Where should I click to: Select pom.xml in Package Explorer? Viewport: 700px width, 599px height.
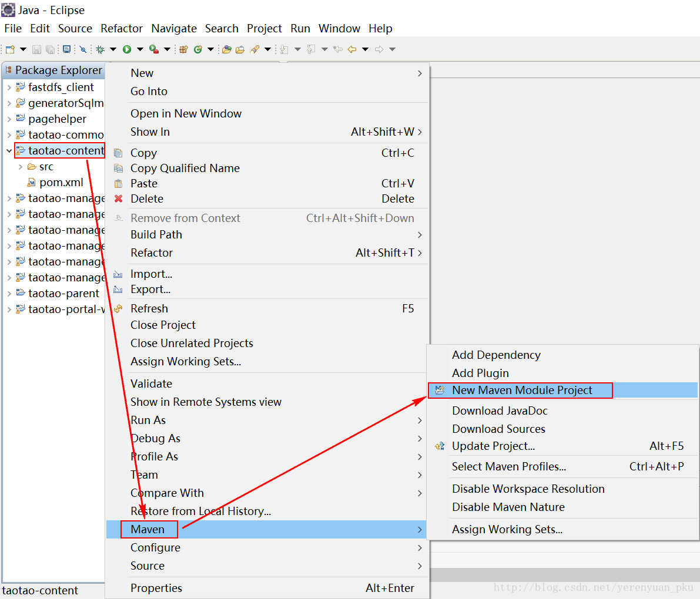point(61,183)
